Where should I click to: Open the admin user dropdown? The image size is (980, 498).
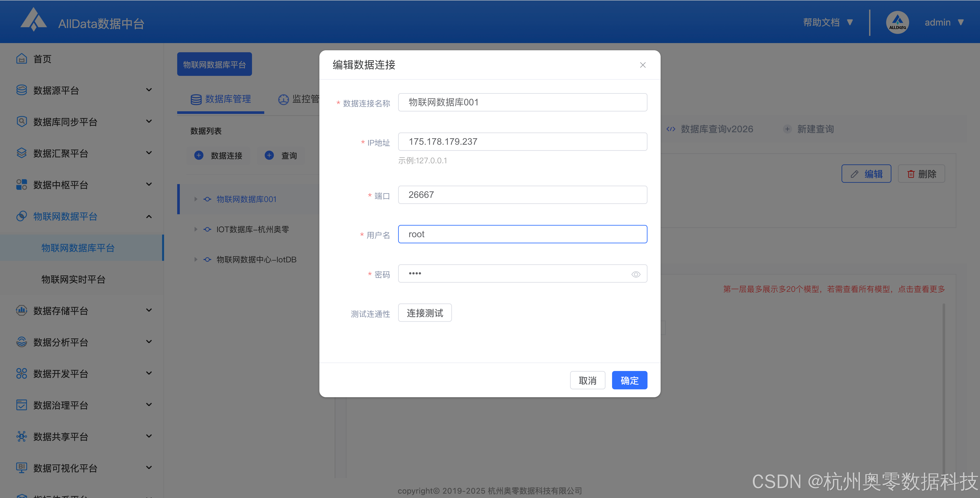[943, 23]
